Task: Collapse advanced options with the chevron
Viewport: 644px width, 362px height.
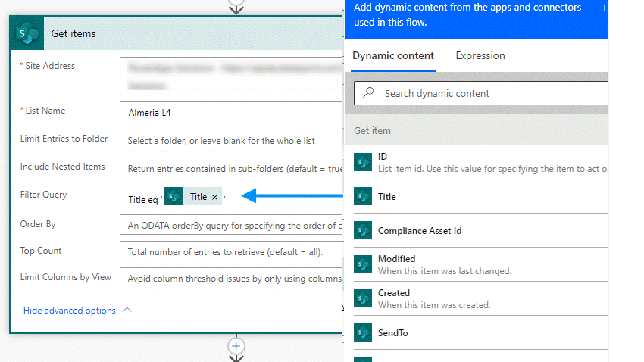Action: (x=127, y=310)
